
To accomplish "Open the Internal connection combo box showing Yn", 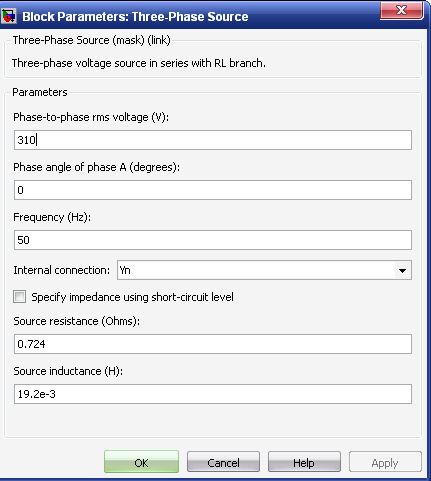I will pyautogui.click(x=264, y=270).
